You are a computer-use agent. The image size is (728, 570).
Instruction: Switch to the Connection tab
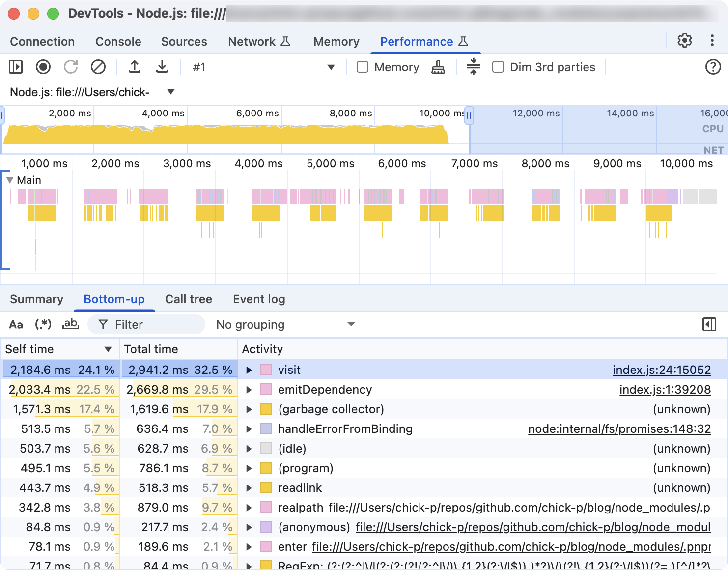pyautogui.click(x=42, y=42)
